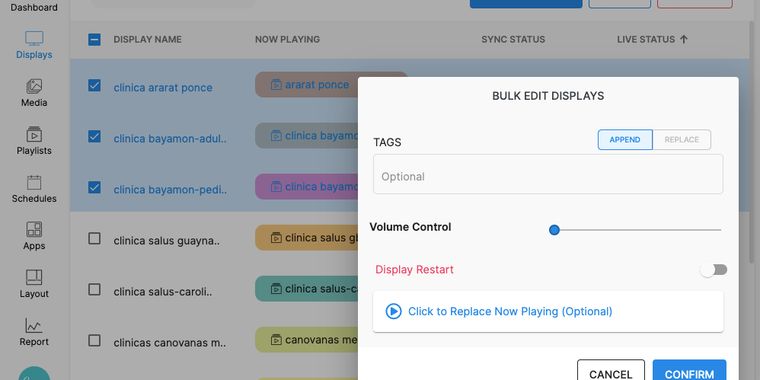The image size is (760, 380).
Task: Open the Displays section in sidebar
Action: 34,46
